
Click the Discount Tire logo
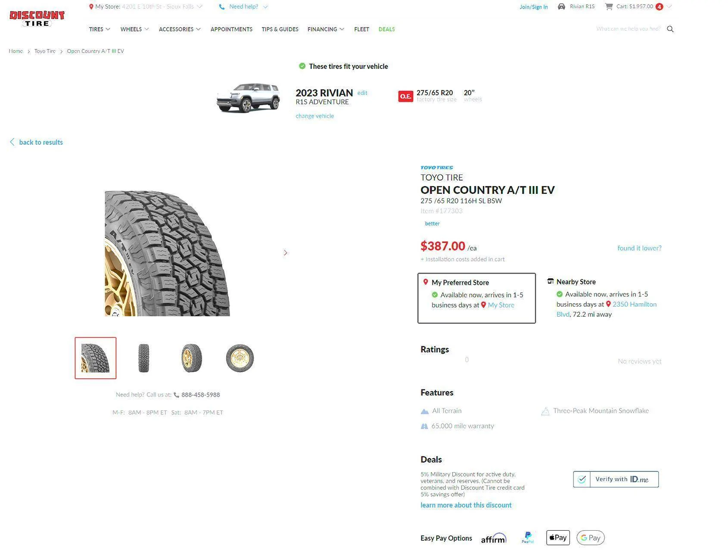[x=37, y=19]
